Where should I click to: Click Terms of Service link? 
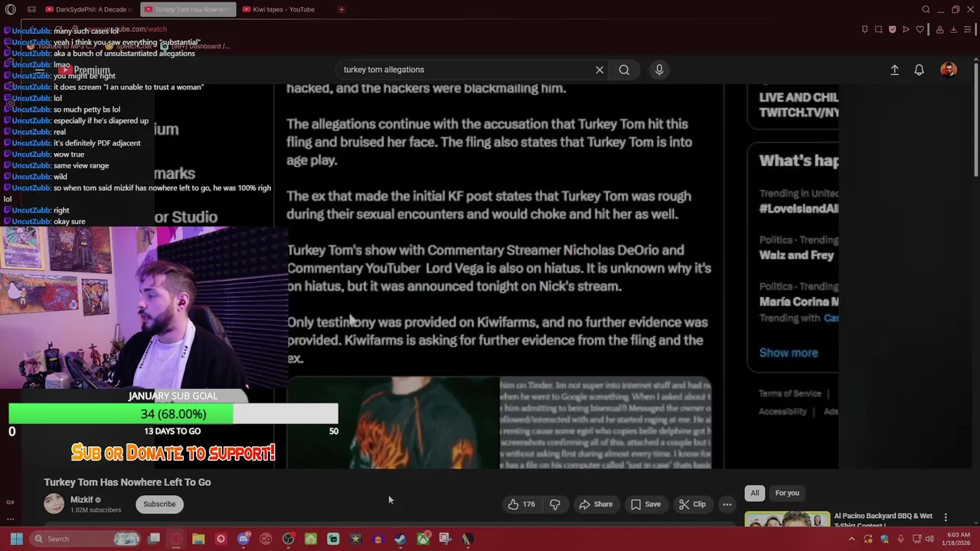pos(790,393)
